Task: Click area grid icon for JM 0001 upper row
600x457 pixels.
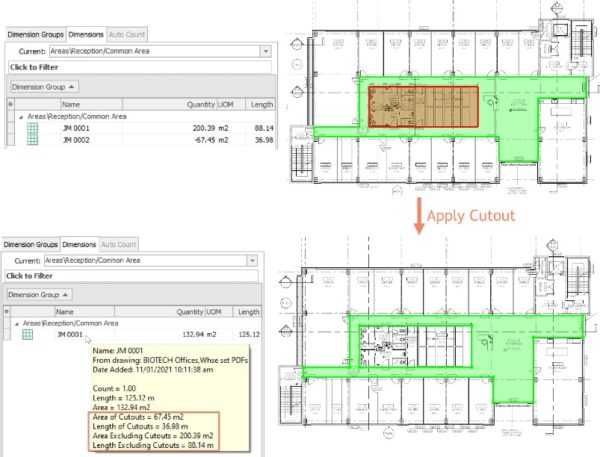Action: point(33,128)
